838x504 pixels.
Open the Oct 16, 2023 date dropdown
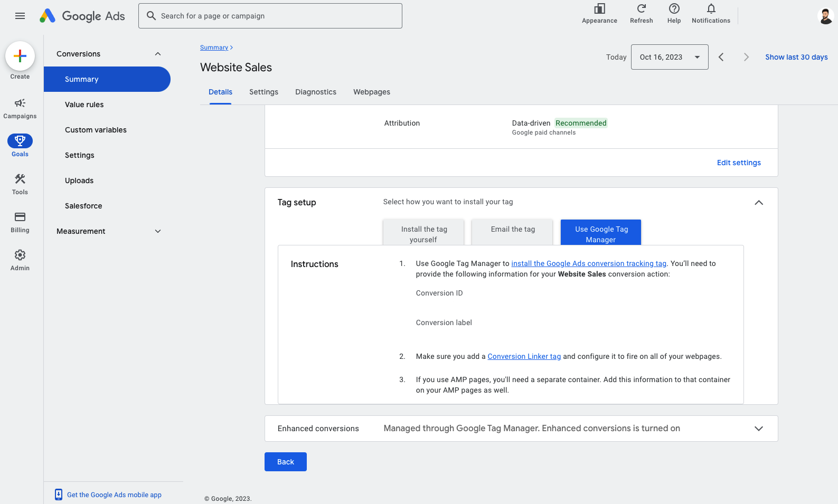pos(670,57)
